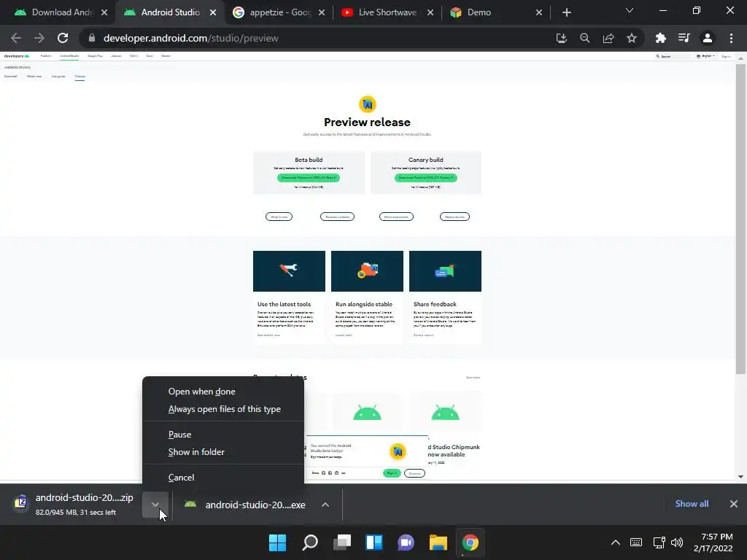This screenshot has width=747, height=560.
Task: Open the Windows Start menu
Action: point(277,542)
